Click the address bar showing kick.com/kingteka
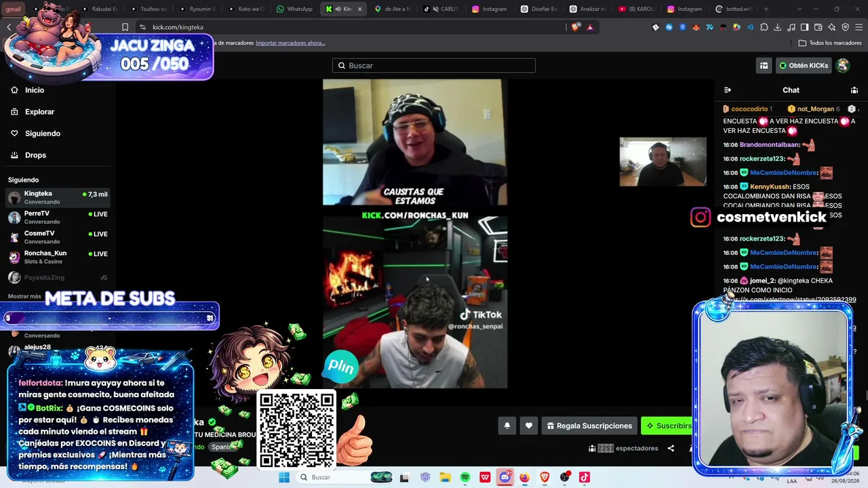This screenshot has height=488, width=868. coord(353,27)
